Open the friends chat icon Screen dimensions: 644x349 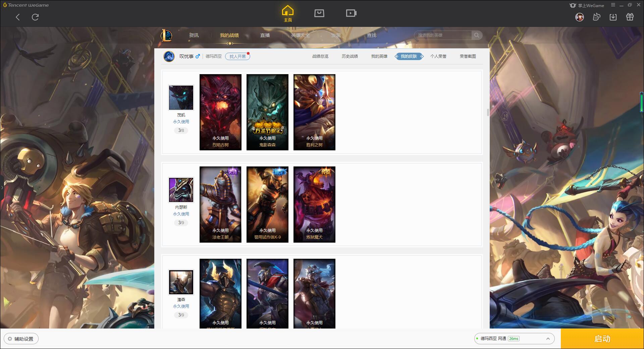(x=596, y=17)
